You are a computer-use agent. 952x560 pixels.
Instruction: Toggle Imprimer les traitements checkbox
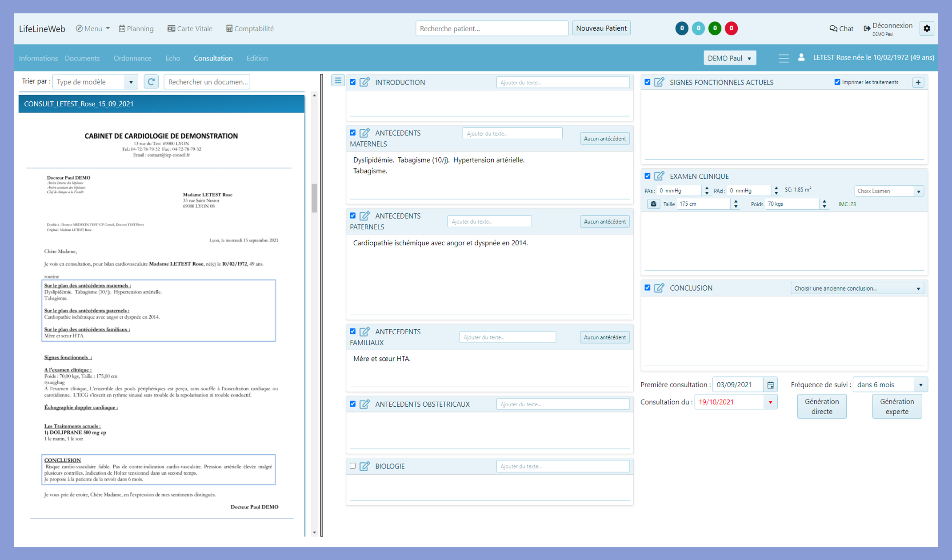tap(837, 82)
